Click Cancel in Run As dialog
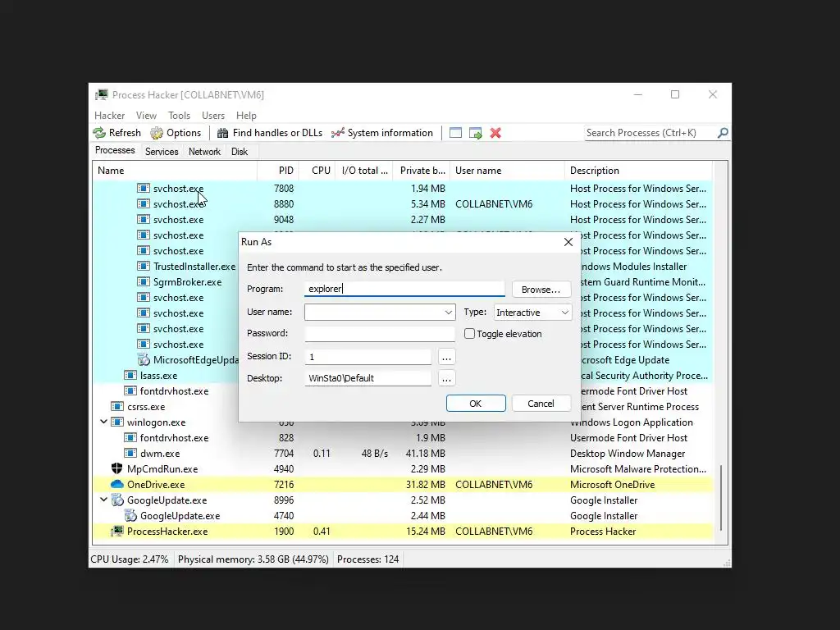 point(541,404)
